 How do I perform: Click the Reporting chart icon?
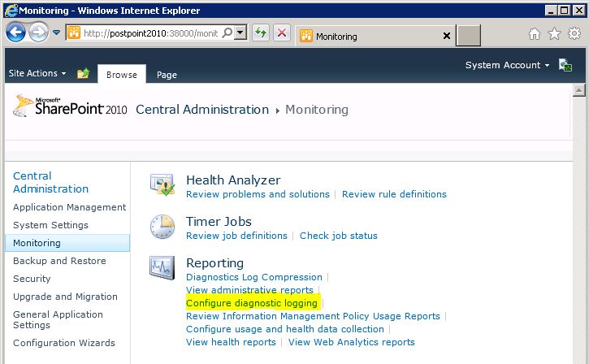point(162,268)
